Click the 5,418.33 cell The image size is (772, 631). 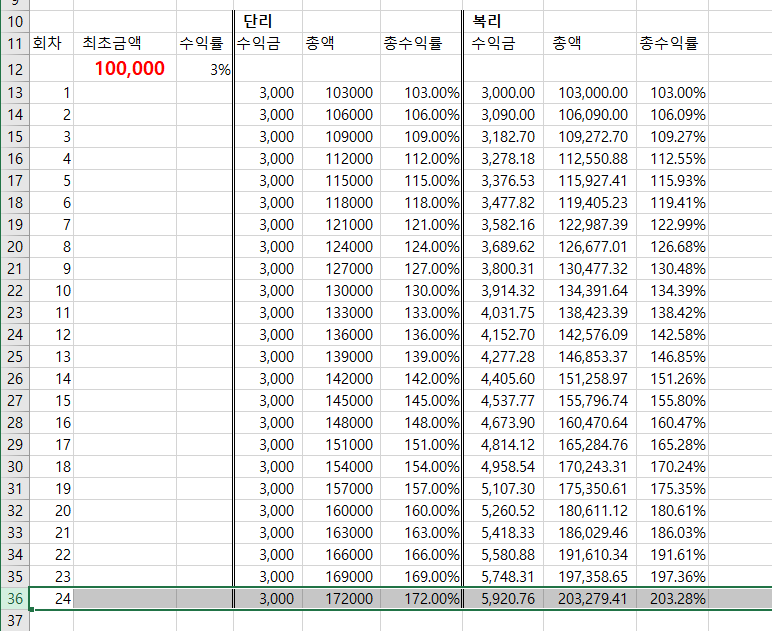tap(504, 533)
